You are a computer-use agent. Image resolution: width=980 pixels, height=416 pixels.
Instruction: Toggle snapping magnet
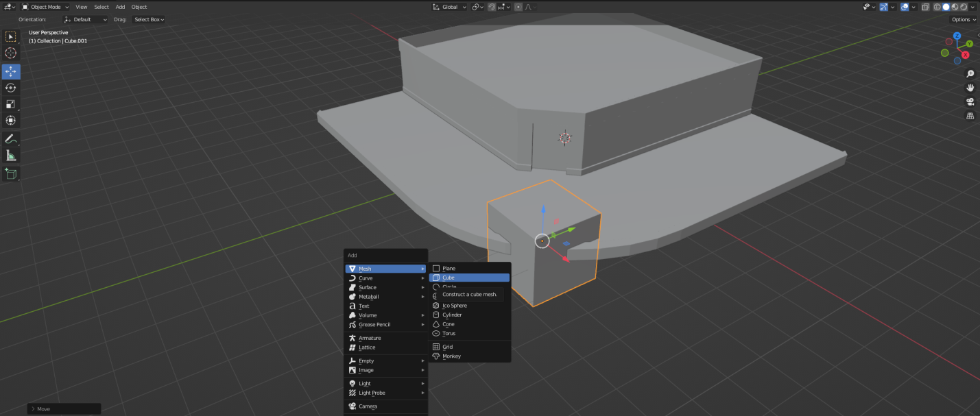pyautogui.click(x=492, y=7)
